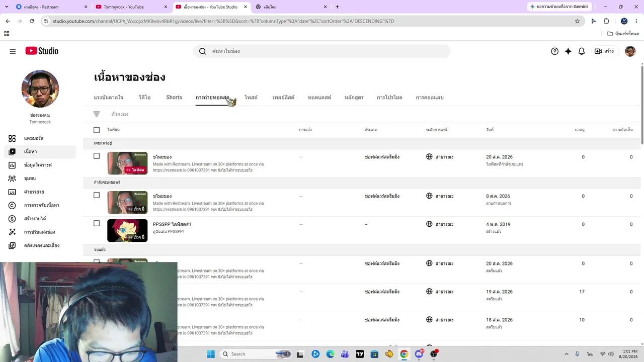Viewport: 644px width, 362px height.
Task: Open the การคอลแลบ tab
Action: 430,98
